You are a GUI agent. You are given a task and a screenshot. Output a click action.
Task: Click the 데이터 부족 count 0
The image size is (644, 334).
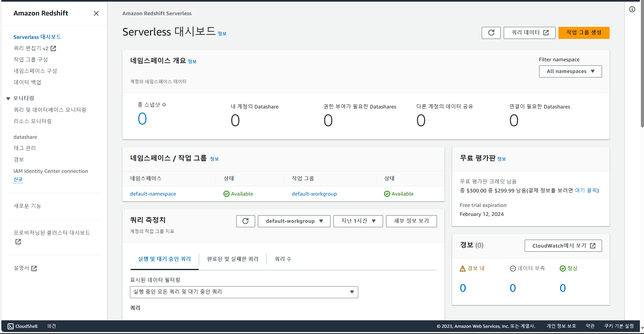coord(513,288)
